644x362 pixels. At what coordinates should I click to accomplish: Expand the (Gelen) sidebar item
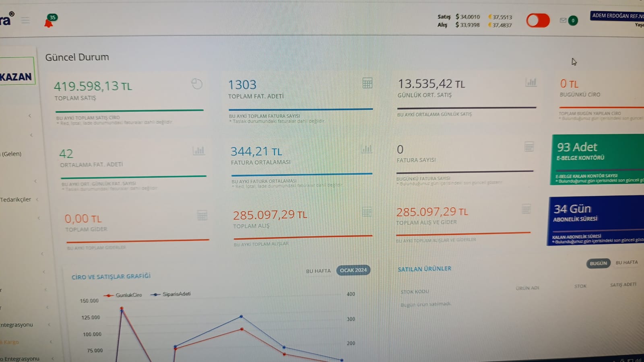click(x=11, y=154)
